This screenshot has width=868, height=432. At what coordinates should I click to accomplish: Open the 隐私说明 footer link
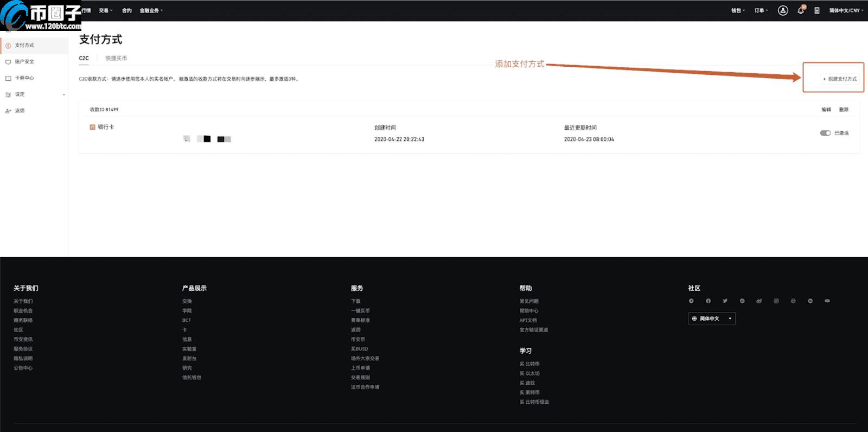[x=23, y=358]
